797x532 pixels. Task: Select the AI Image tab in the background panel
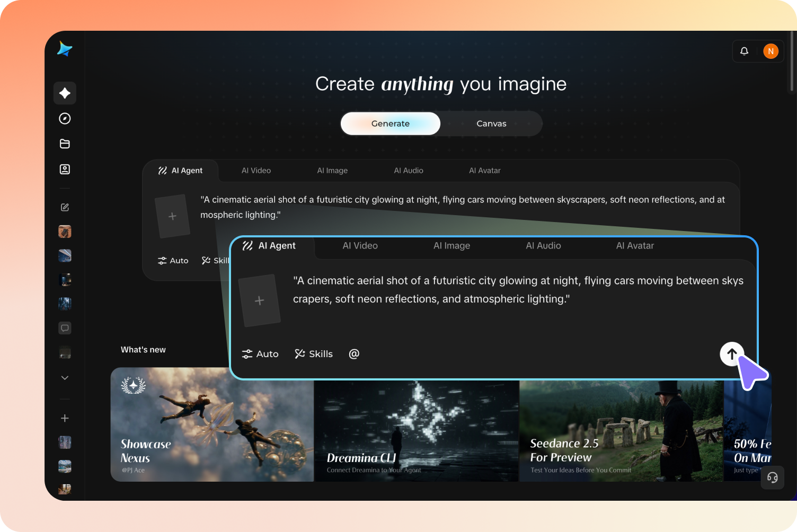tap(332, 171)
